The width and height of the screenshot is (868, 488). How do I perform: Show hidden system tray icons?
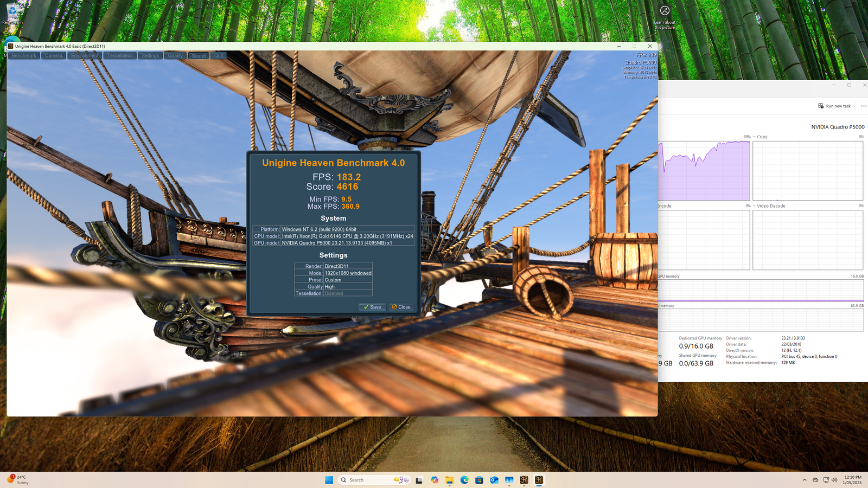[x=804, y=480]
